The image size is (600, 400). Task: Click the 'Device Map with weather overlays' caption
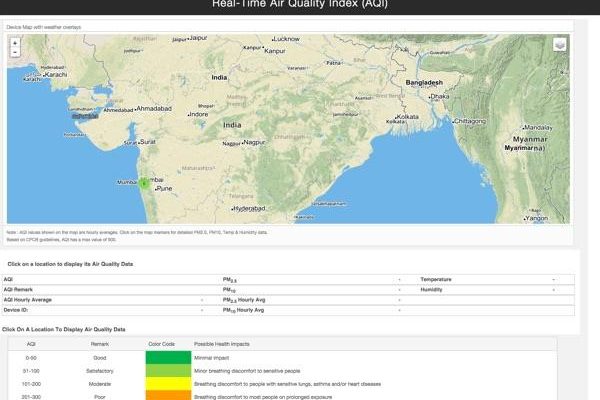pyautogui.click(x=44, y=27)
